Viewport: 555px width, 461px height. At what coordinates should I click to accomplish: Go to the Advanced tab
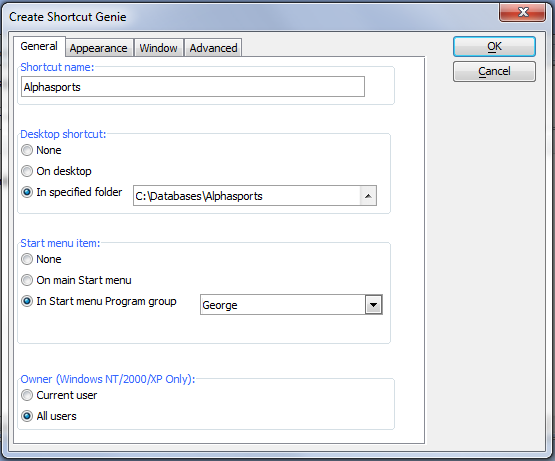pos(213,48)
